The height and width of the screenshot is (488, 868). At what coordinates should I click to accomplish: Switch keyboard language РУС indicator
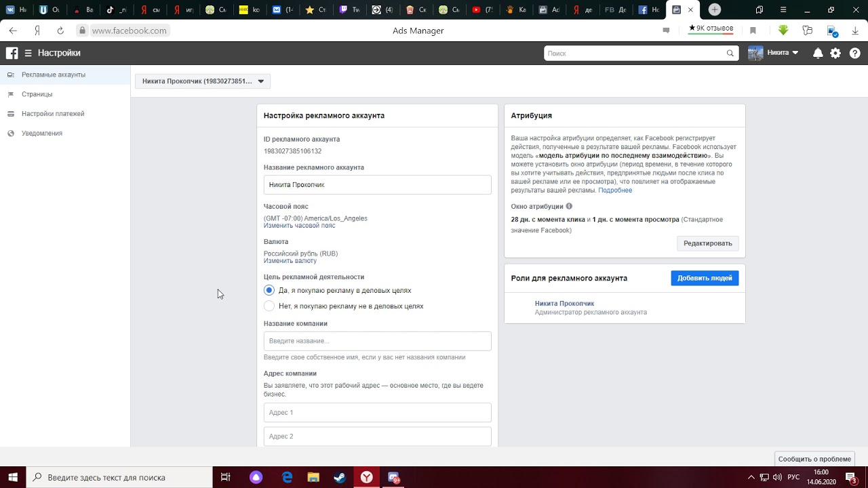pos(793,477)
